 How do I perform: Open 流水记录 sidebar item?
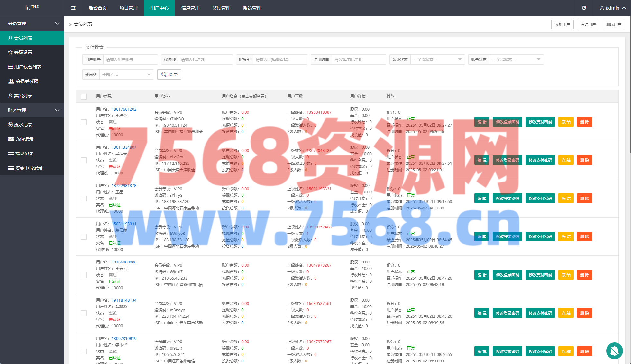(23, 125)
